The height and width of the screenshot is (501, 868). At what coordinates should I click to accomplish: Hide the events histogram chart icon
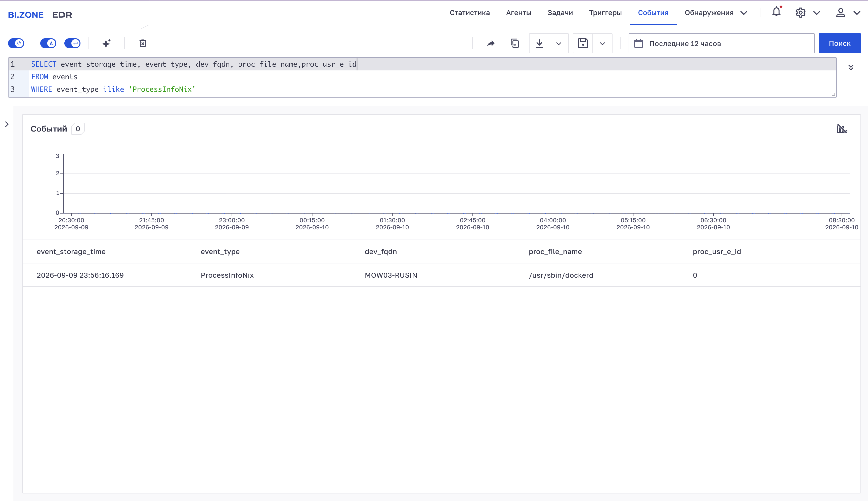pyautogui.click(x=842, y=129)
